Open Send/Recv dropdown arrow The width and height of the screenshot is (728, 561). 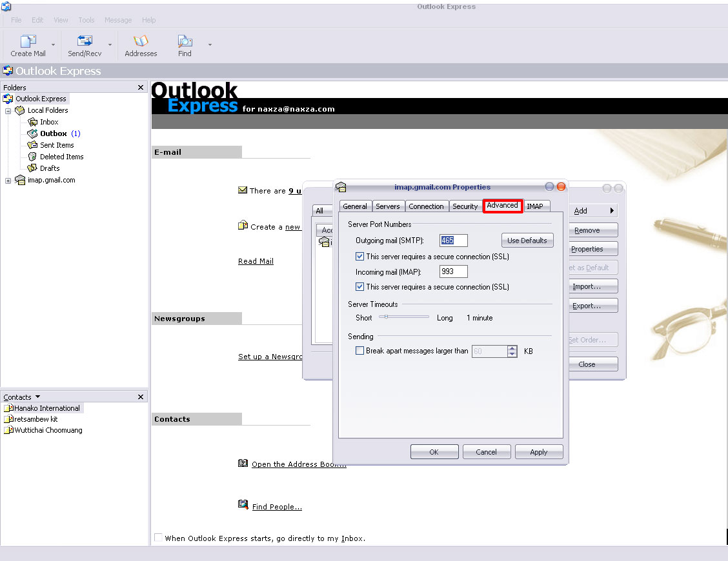(x=110, y=45)
